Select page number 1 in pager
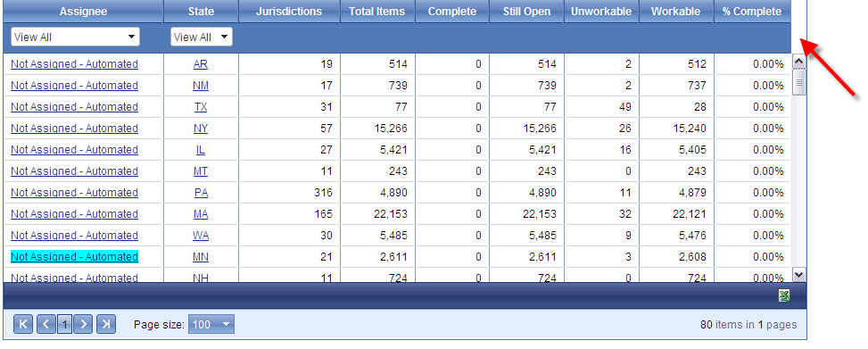 (65, 325)
